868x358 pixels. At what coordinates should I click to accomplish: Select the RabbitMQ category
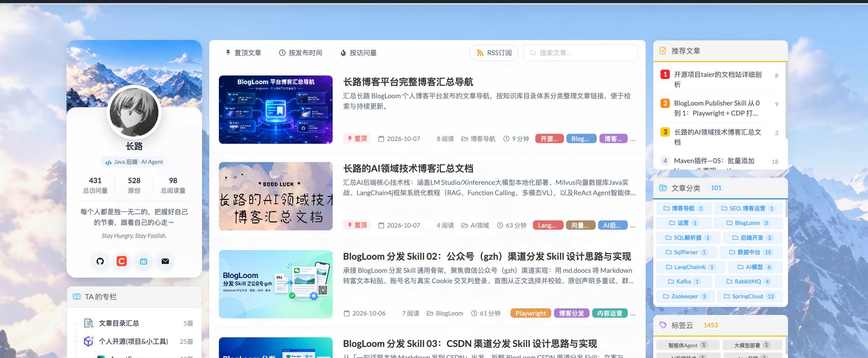[x=748, y=281]
